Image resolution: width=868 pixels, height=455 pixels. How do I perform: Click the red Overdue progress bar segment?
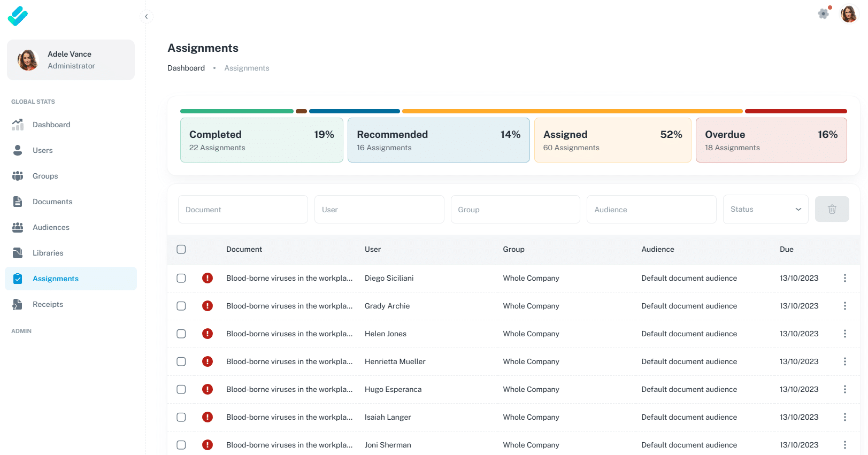tap(796, 111)
